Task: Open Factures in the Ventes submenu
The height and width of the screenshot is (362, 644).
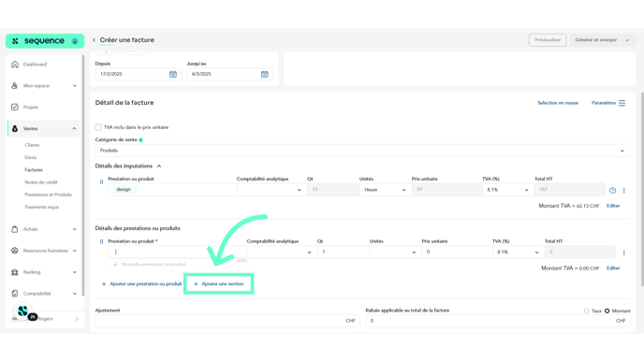Action: (34, 170)
